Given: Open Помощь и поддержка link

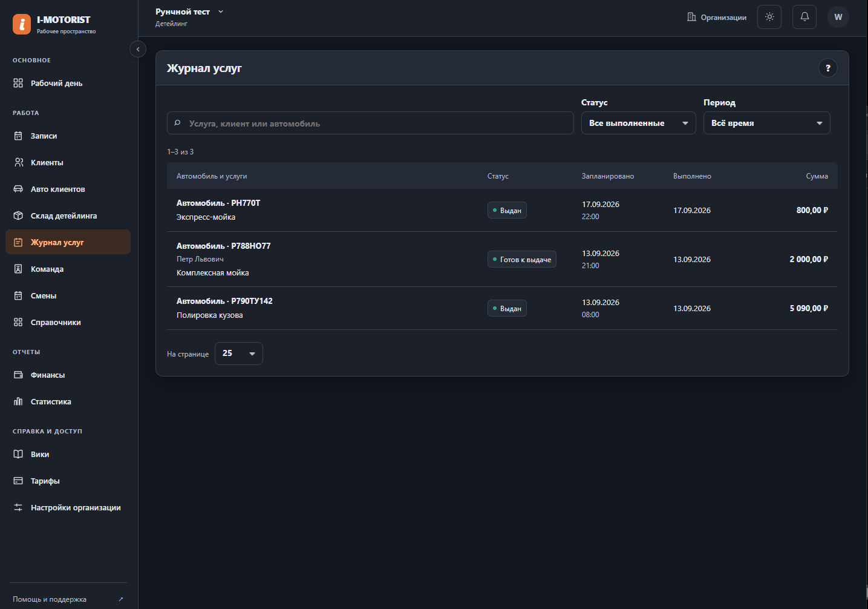Looking at the screenshot, I should [x=68, y=599].
